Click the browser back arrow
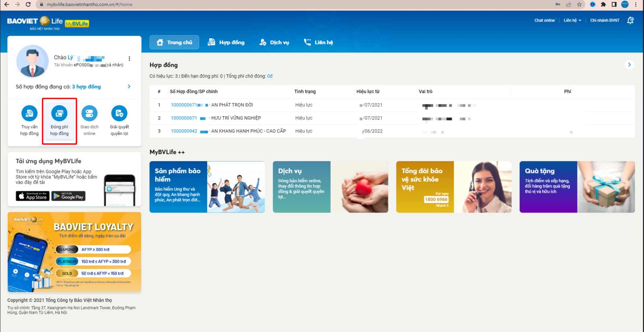This screenshot has width=644, height=332. [6, 4]
